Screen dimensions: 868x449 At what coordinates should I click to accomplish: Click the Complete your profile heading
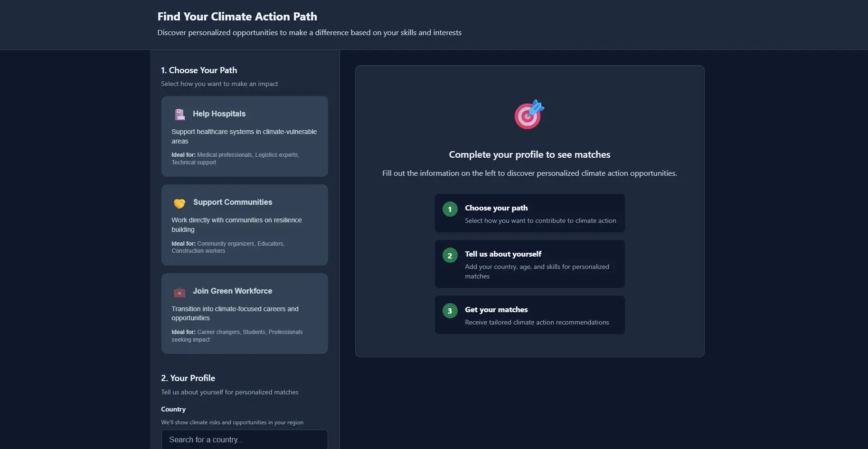point(529,154)
